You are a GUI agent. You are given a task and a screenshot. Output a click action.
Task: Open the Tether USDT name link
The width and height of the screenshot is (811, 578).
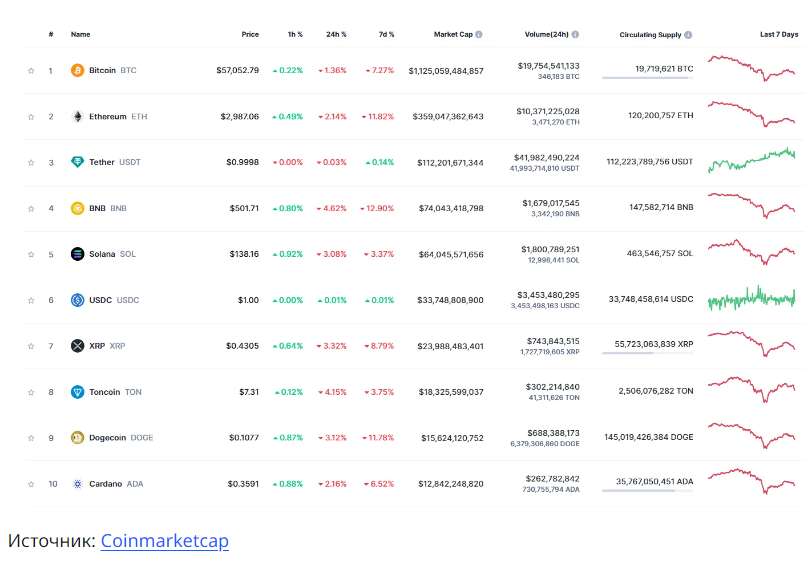click(x=115, y=162)
